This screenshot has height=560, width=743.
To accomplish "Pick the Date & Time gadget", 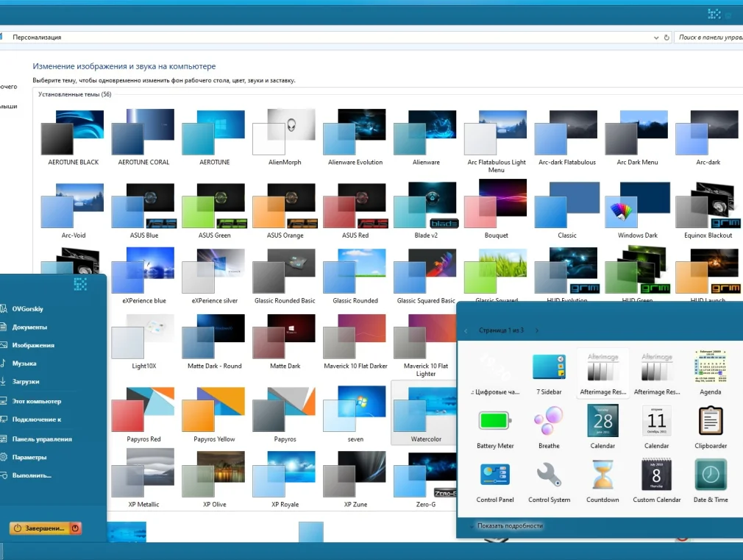I will (711, 475).
